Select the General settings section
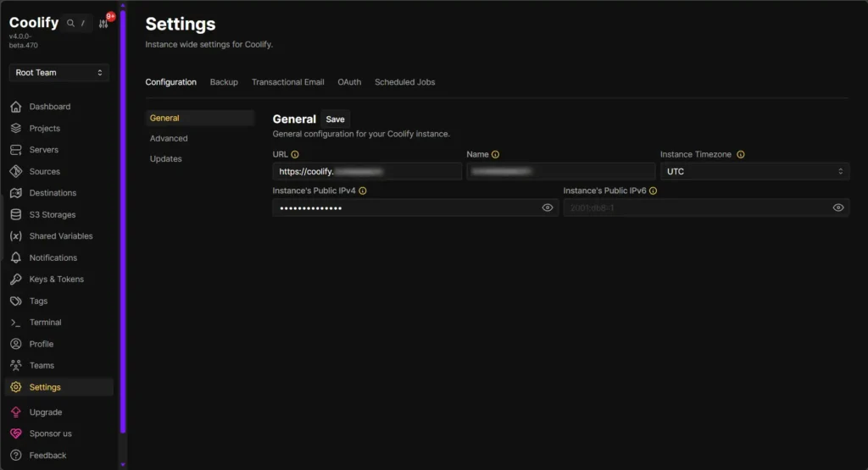 tap(200, 118)
